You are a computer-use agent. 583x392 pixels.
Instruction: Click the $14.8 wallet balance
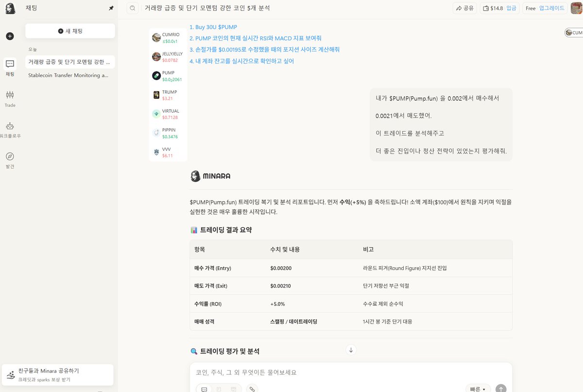click(493, 8)
